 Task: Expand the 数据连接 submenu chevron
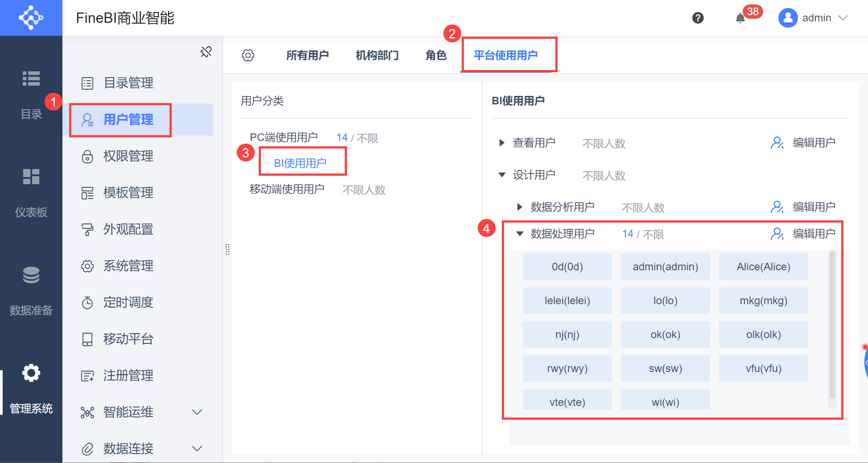tap(197, 449)
